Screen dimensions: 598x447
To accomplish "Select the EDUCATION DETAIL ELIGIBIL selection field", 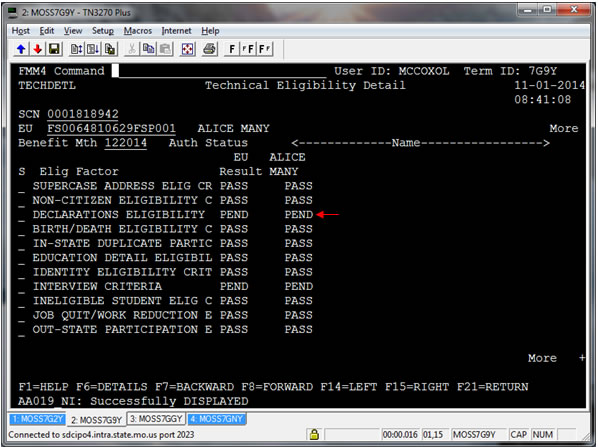I will tap(22, 259).
